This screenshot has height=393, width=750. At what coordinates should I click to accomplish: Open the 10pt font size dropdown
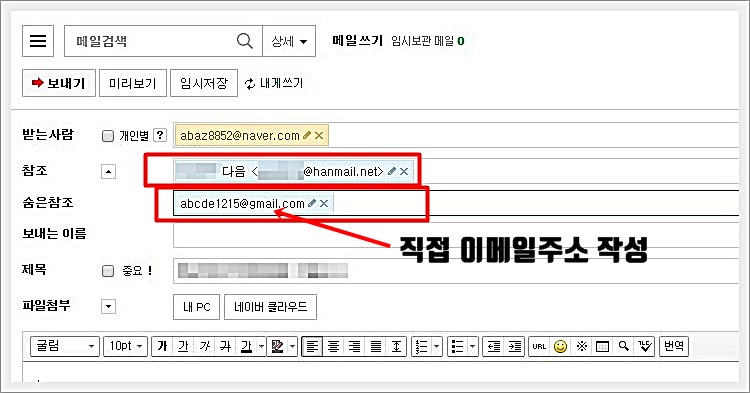[x=125, y=346]
